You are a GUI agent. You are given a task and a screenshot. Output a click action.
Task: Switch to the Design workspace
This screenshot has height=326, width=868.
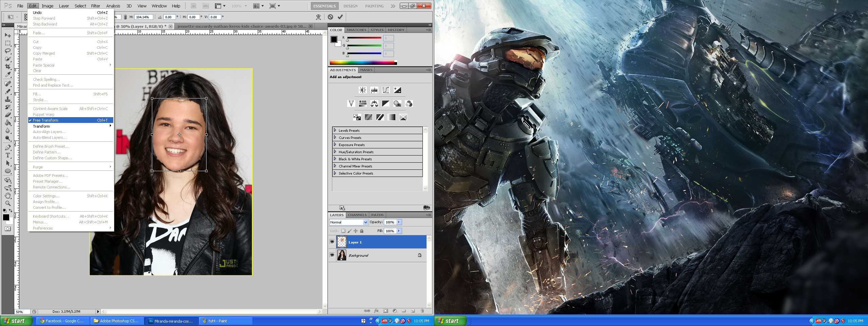click(x=350, y=6)
